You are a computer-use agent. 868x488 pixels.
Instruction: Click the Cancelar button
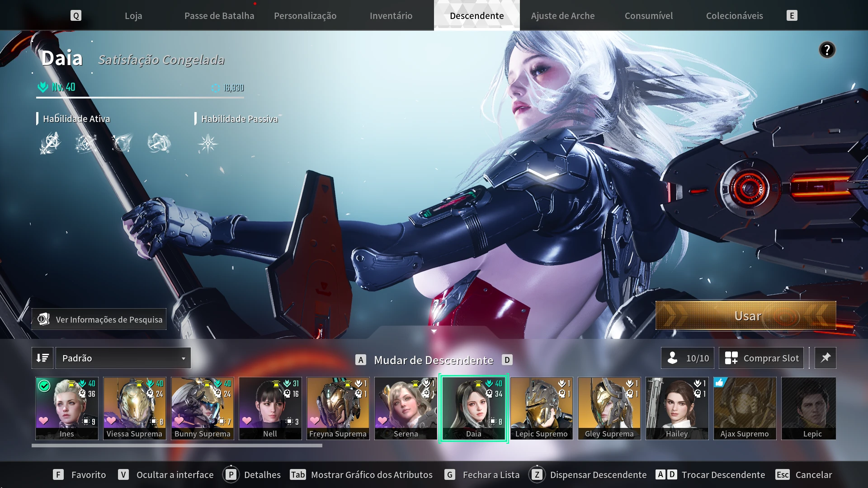coord(804,474)
